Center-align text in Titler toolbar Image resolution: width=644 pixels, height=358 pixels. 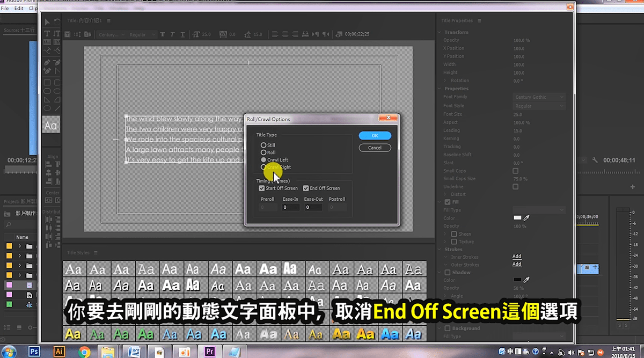[284, 34]
